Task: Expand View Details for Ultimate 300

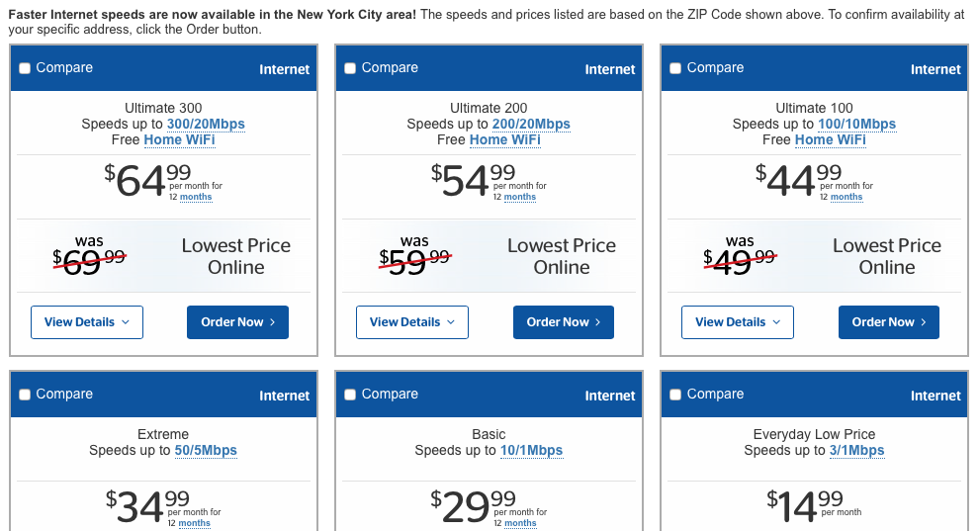Action: pos(87,322)
